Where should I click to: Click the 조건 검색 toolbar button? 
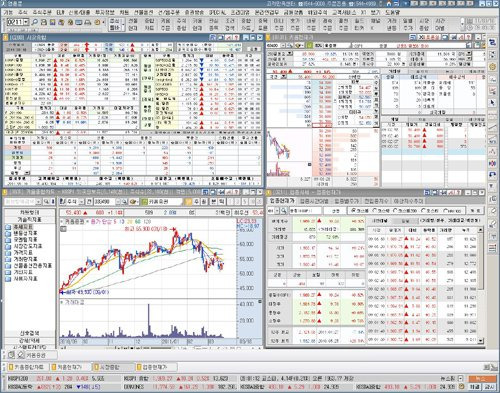tap(230, 24)
